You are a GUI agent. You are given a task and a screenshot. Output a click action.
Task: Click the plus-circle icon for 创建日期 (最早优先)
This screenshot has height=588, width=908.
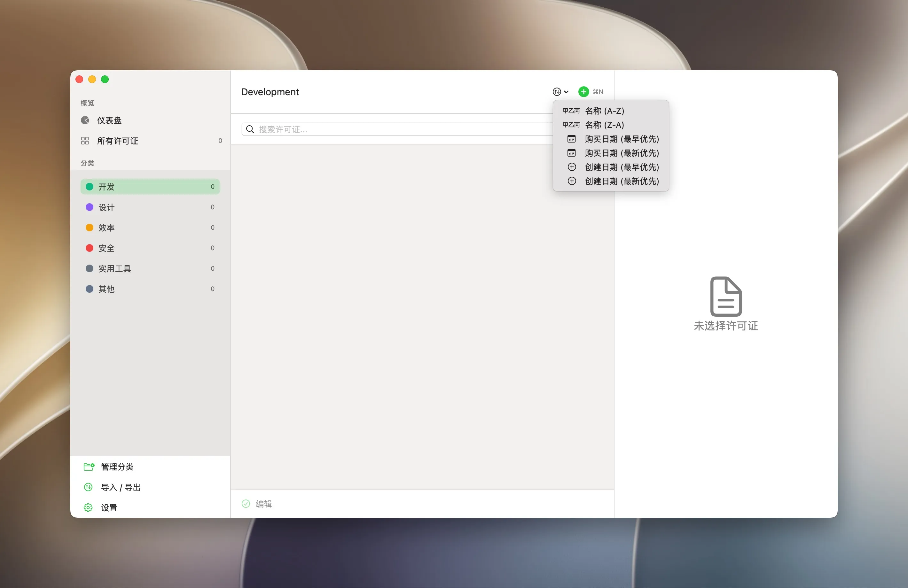pos(572,166)
